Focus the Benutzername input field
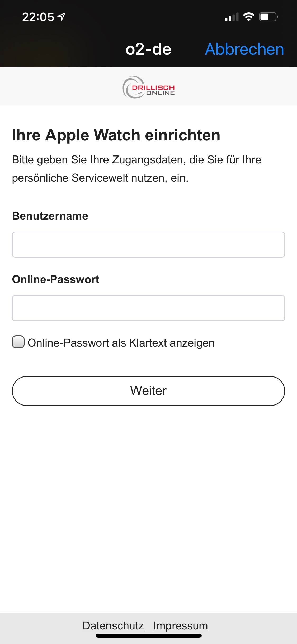297x644 pixels. (148, 245)
